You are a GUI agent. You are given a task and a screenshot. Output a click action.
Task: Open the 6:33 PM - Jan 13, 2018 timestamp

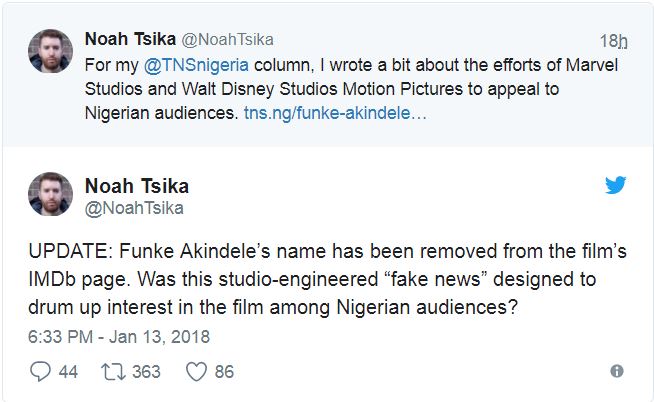119,336
